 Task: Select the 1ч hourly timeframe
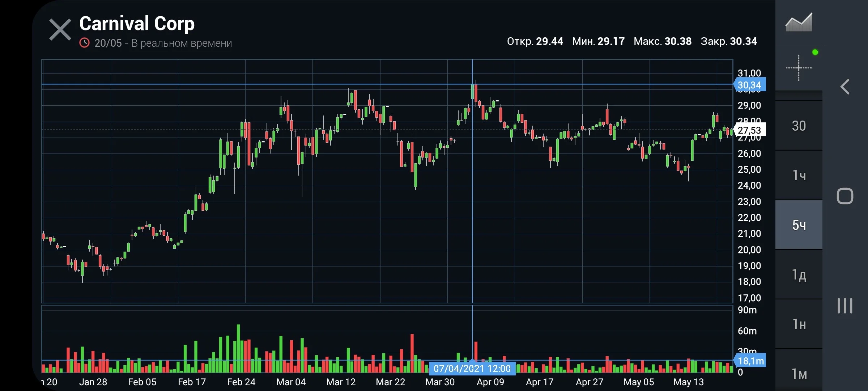pyautogui.click(x=799, y=176)
